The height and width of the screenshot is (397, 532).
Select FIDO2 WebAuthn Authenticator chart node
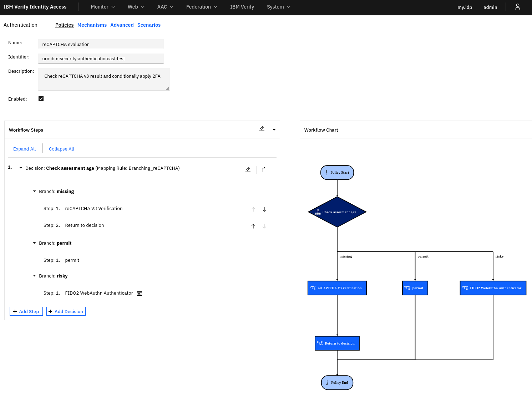point(493,288)
